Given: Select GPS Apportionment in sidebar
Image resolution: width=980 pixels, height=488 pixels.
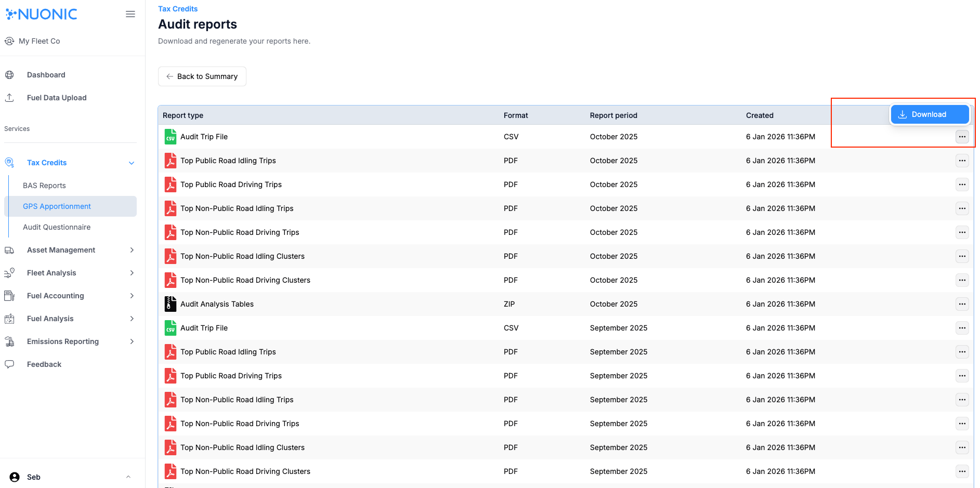Looking at the screenshot, I should coord(70,206).
